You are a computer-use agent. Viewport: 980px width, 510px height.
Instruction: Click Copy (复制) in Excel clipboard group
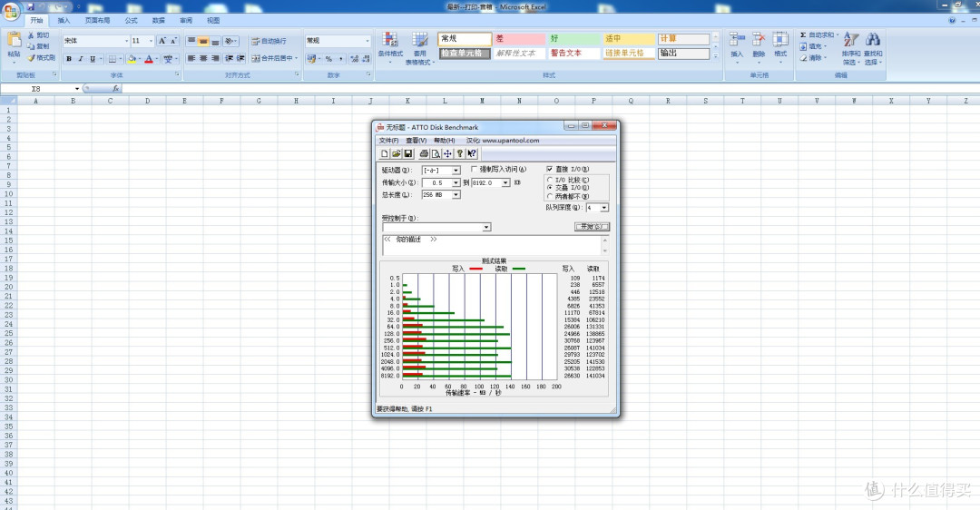(39, 46)
